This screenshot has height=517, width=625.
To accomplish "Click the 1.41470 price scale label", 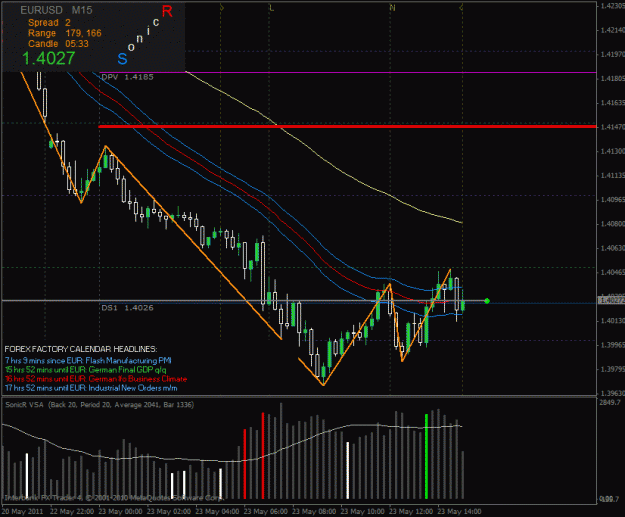I will [613, 127].
